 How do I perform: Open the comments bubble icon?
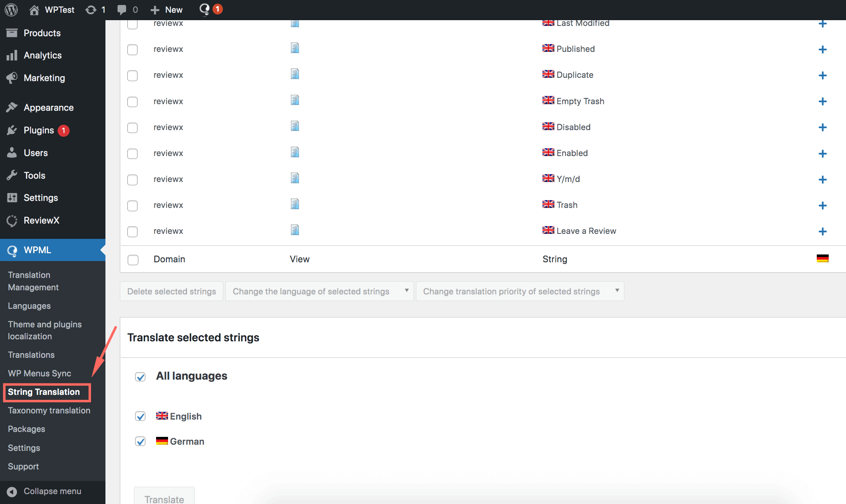click(x=122, y=9)
